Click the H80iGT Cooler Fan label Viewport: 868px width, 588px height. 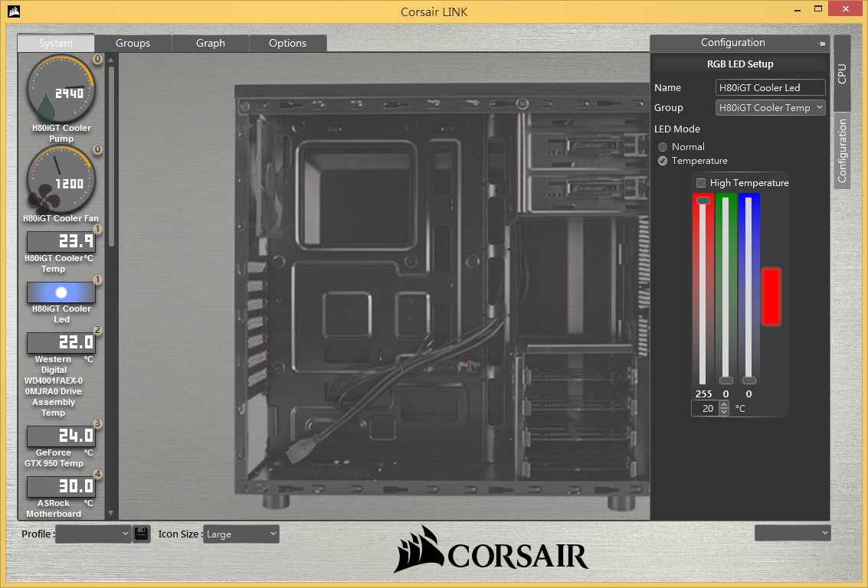[x=61, y=218]
